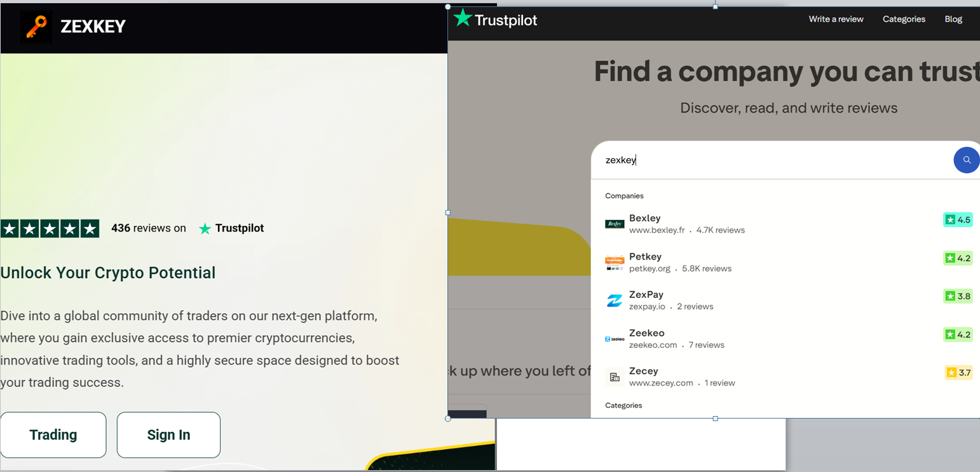Screen dimensions: 980x472
Task: Click the 3.8 star rating badge for ZexPay
Action: point(958,296)
